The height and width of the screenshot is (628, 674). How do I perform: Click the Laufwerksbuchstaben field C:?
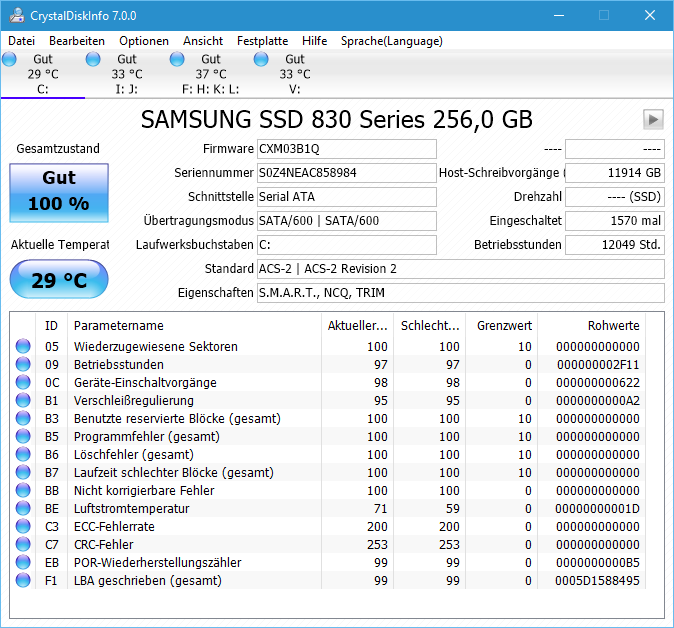tap(347, 245)
